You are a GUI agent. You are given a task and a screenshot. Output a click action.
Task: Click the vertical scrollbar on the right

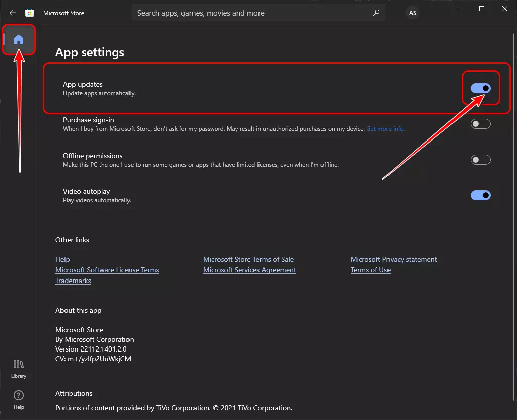click(x=513, y=218)
